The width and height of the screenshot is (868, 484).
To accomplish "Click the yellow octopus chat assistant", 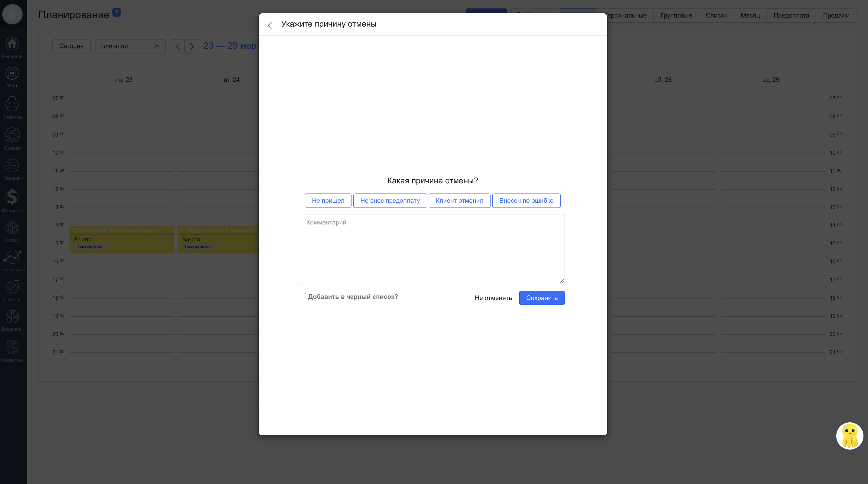I will point(849,436).
